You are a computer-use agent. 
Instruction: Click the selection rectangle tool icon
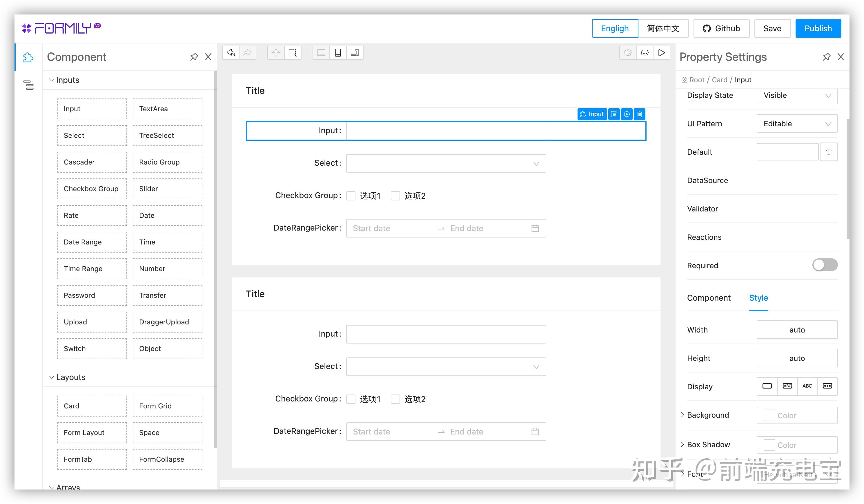pyautogui.click(x=293, y=53)
